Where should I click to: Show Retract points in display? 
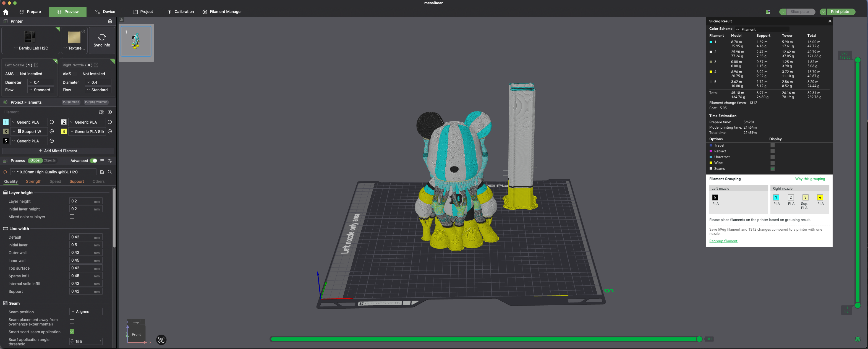(773, 151)
